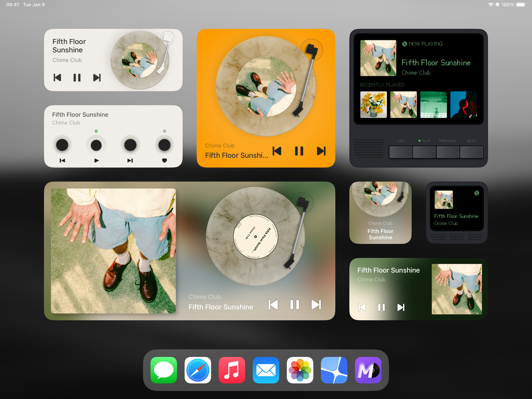
Task: Open the purple M vinyl app icon
Action: pyautogui.click(x=368, y=370)
